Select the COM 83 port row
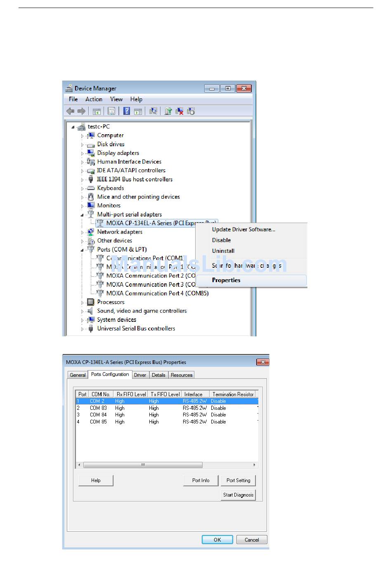Screen dimensions: 392x573 pos(167,408)
